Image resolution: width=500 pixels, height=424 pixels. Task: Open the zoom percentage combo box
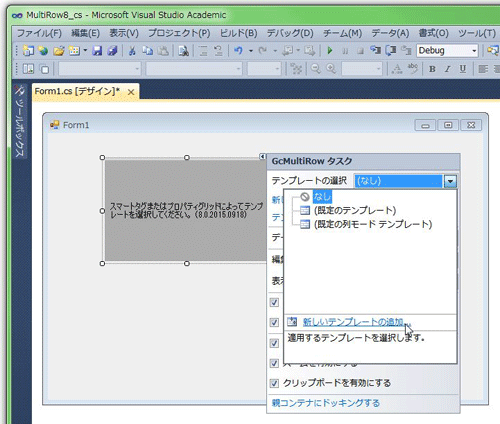coord(362,69)
